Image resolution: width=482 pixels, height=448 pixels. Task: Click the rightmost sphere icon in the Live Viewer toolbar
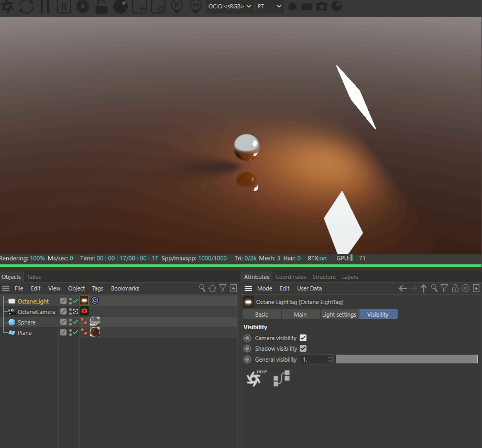click(336, 6)
